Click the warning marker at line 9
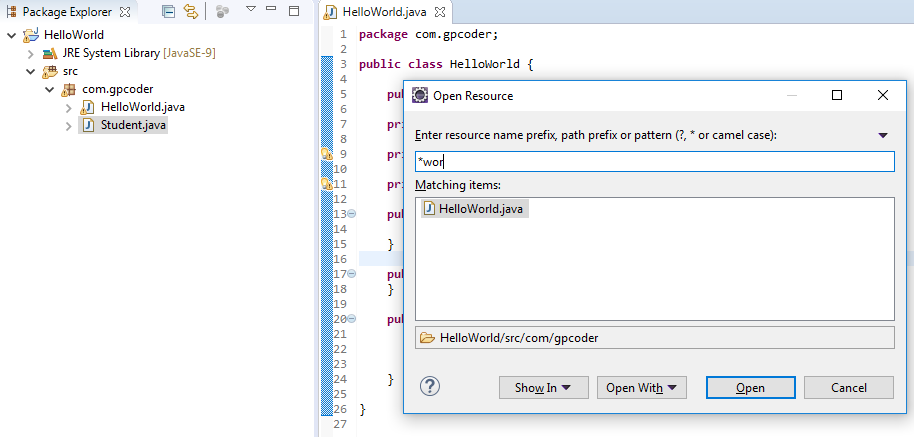Screen dimensions: 914x437 [326, 154]
